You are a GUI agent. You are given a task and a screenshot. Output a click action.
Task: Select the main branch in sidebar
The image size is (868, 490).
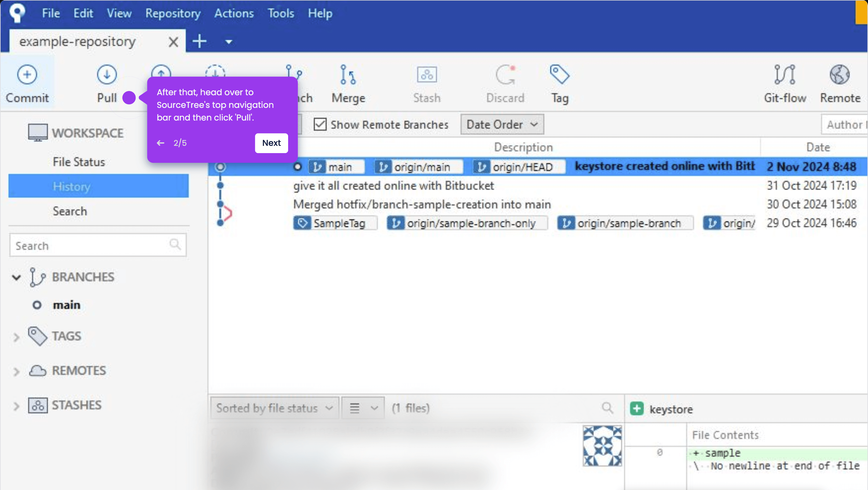click(x=66, y=305)
